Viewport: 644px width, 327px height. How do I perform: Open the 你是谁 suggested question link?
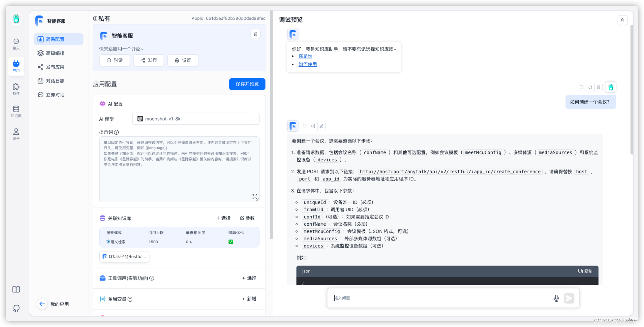pos(305,56)
